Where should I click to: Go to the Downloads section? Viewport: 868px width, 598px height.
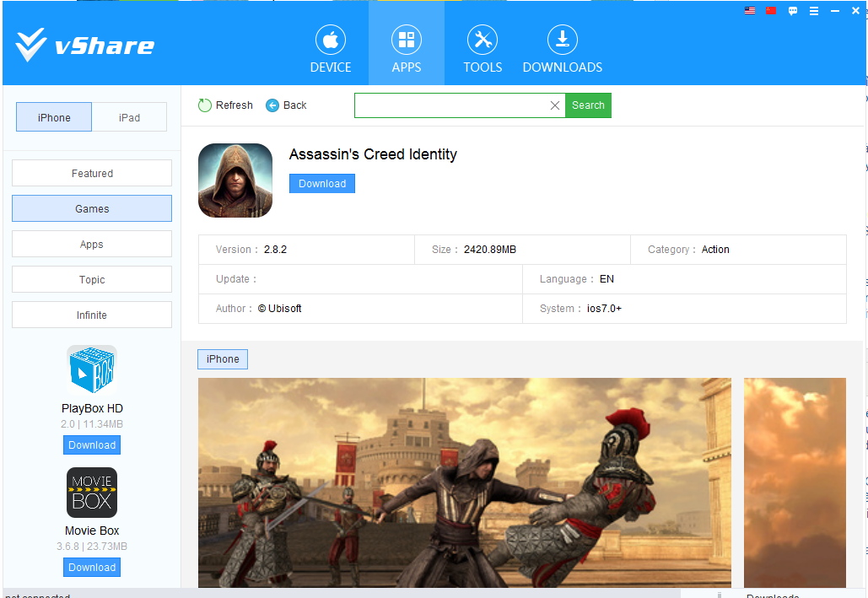point(562,50)
